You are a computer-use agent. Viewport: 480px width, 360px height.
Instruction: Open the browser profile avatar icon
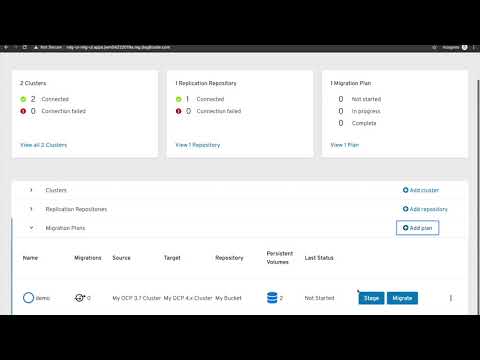click(465, 47)
